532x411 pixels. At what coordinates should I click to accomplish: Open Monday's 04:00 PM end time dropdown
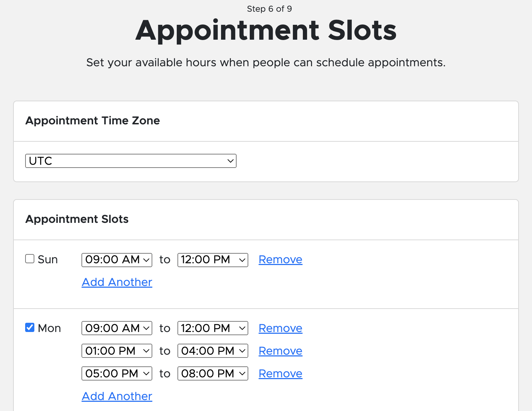point(213,351)
